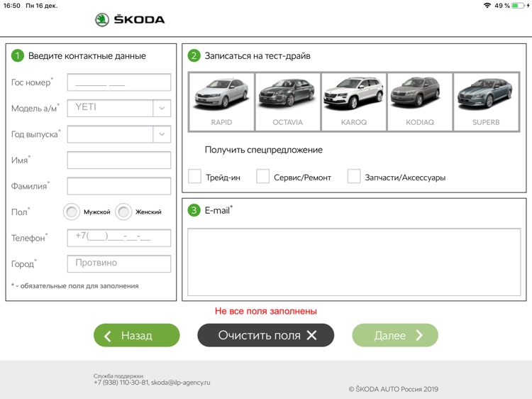Click the Город field showing Протвино

click(119, 264)
